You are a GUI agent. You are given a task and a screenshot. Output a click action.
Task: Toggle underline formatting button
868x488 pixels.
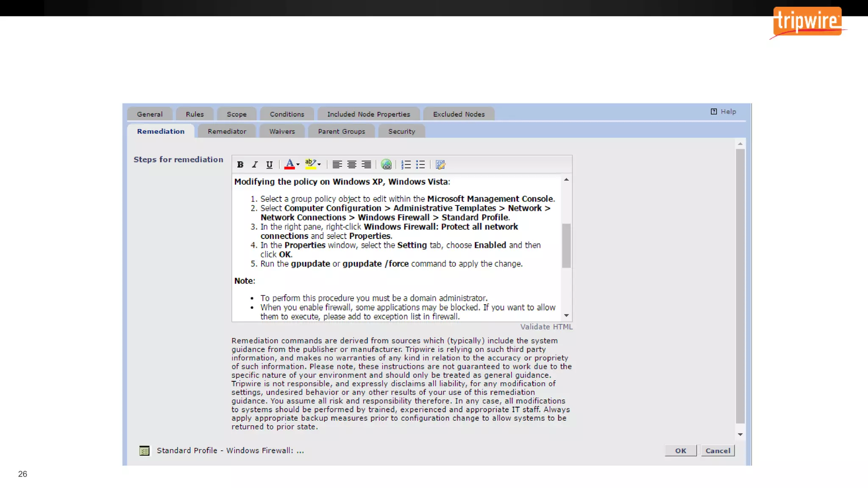coord(269,165)
